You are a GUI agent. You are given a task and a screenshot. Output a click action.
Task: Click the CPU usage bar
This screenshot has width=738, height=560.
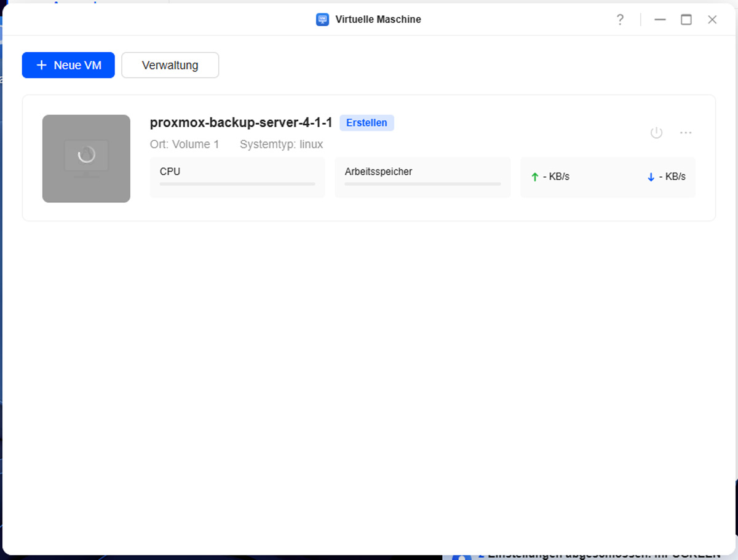237,184
